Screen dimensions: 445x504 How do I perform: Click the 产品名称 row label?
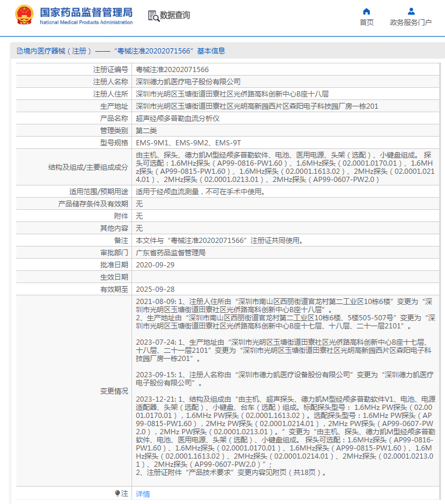(x=114, y=118)
